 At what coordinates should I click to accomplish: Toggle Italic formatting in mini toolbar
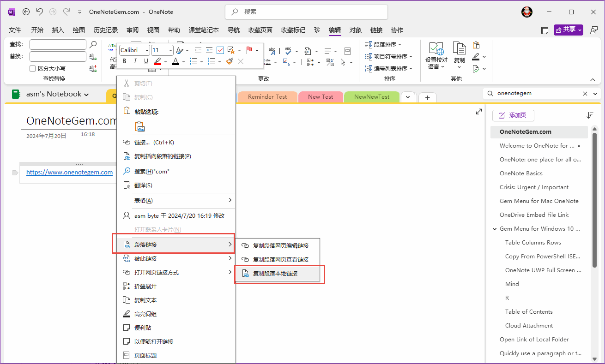tap(135, 61)
